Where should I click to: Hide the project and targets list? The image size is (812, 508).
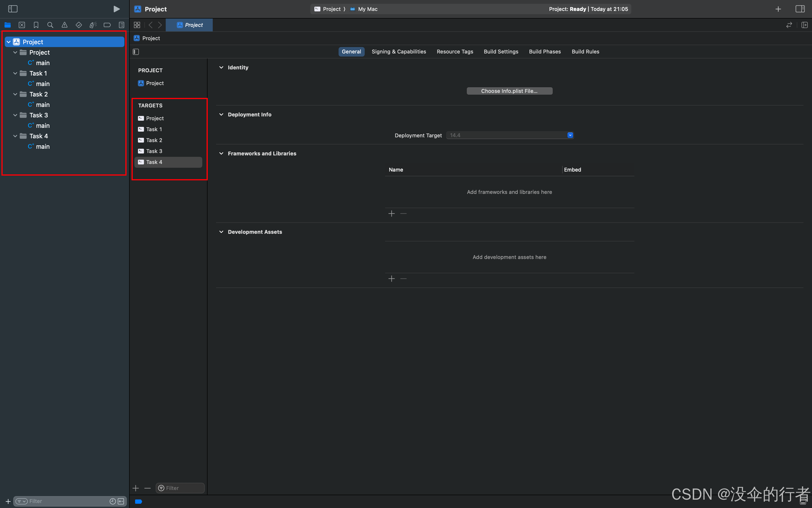click(136, 52)
